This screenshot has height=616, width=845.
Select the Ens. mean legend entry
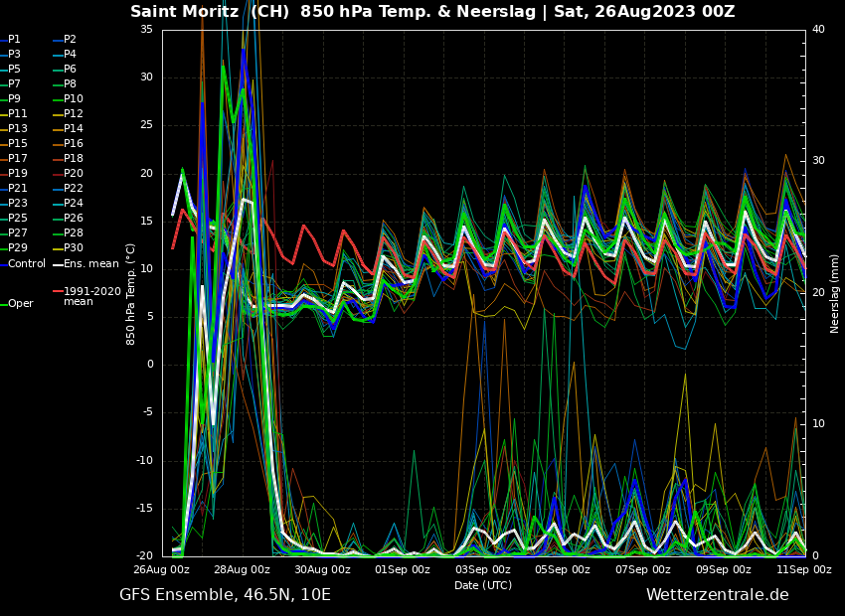pos(90,263)
